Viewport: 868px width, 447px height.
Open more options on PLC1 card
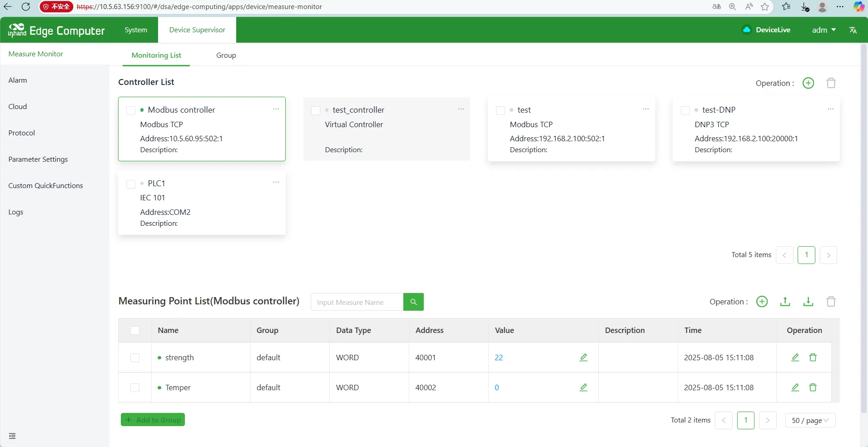[x=276, y=182]
